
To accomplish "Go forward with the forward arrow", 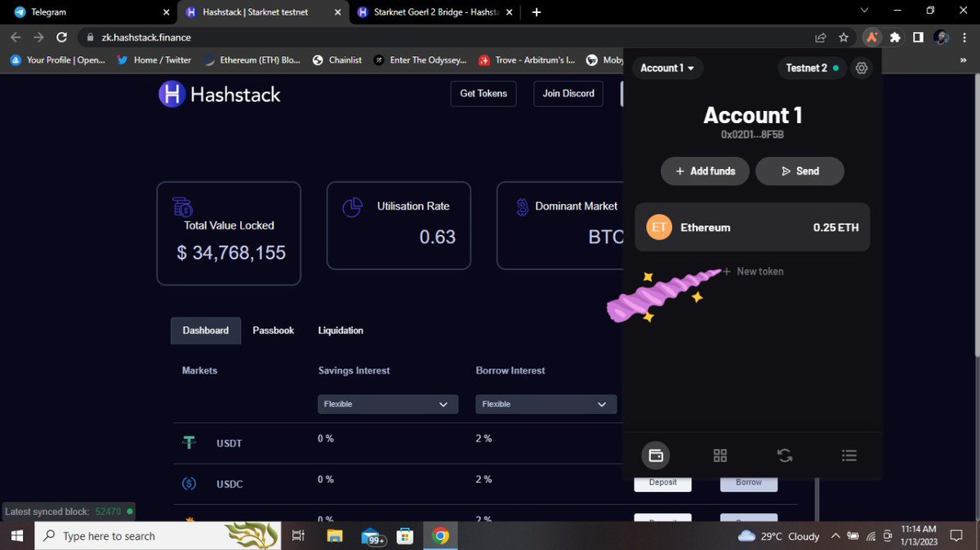I will click(x=38, y=38).
